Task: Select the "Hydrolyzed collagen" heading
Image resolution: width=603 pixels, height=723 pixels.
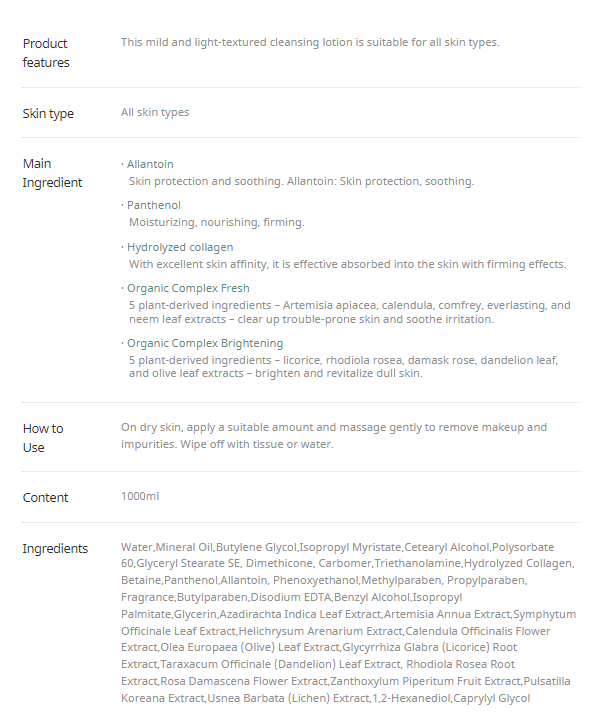Action: [x=179, y=247]
